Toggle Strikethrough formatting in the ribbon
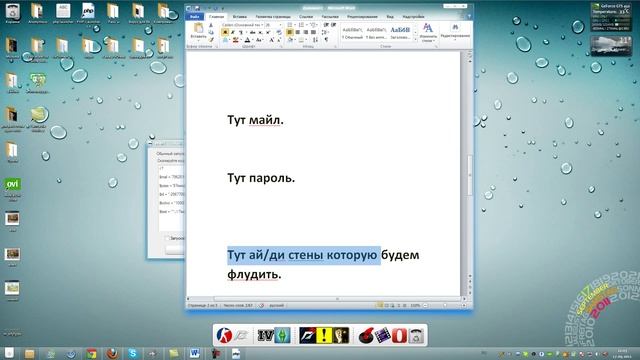Image resolution: width=640 pixels, height=360 pixels. pyautogui.click(x=252, y=32)
